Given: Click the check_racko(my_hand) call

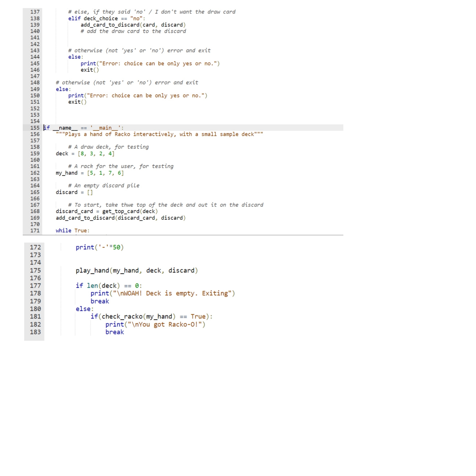Looking at the screenshot, I should [x=139, y=316].
